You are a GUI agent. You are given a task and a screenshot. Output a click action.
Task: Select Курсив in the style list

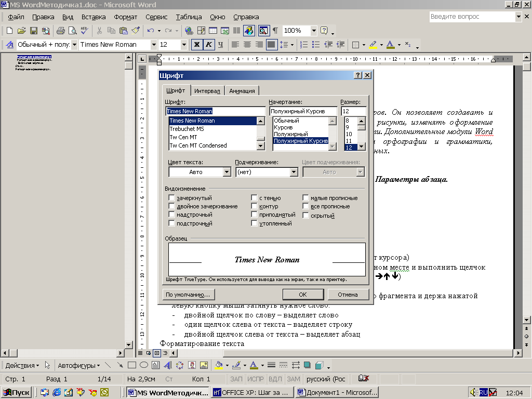click(301, 127)
